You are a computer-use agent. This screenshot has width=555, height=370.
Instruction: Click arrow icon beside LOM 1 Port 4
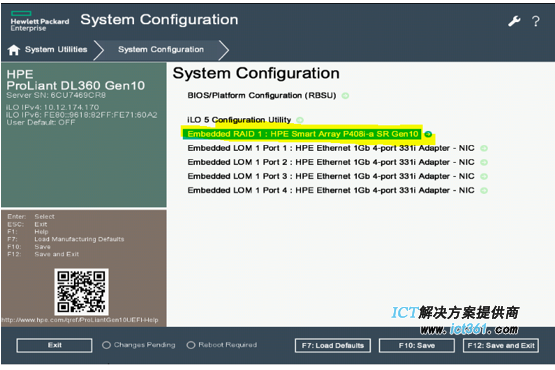(x=484, y=190)
